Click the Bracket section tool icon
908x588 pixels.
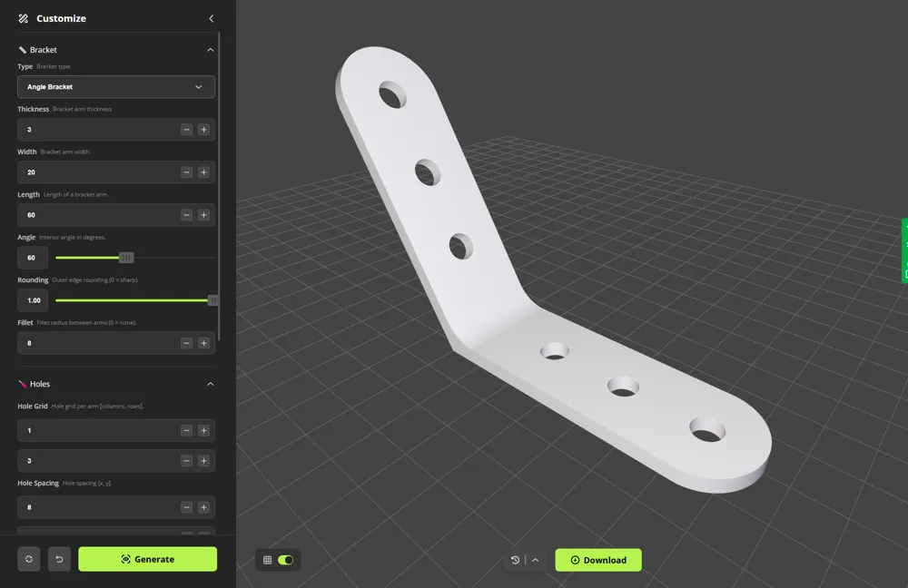(20, 50)
